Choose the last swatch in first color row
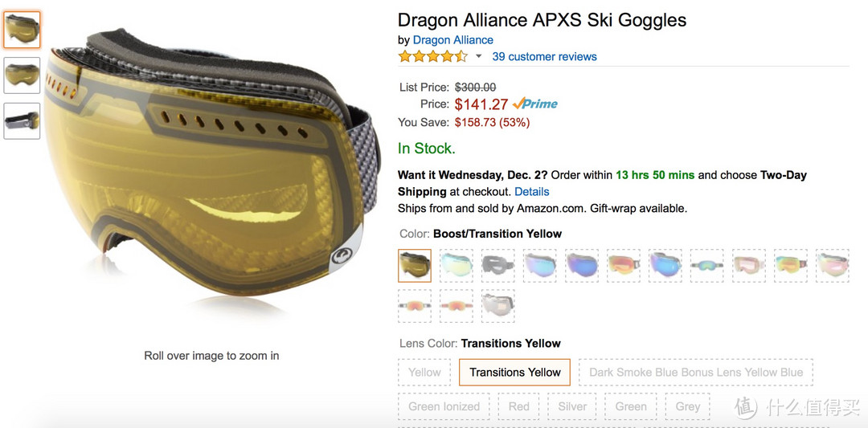Image resolution: width=868 pixels, height=428 pixels. tap(833, 266)
